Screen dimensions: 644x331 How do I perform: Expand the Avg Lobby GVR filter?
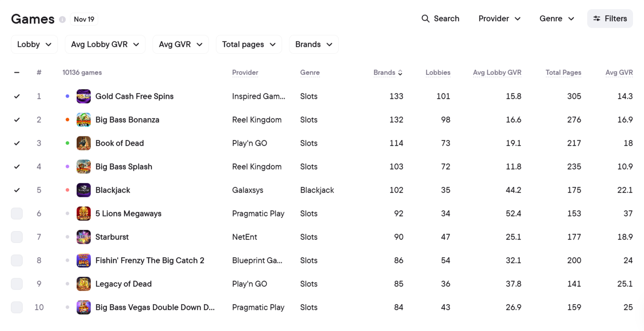(x=105, y=44)
